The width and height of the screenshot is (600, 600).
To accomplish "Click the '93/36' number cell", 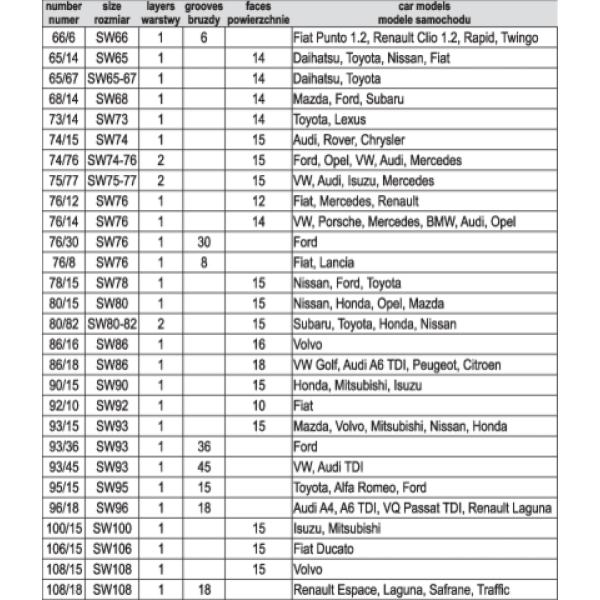I will (x=64, y=447).
